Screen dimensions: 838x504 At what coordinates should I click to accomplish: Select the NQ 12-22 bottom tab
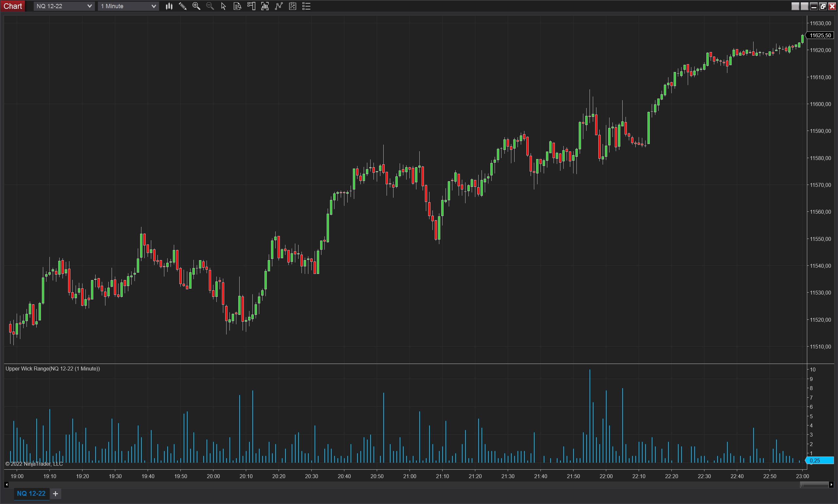pos(31,494)
